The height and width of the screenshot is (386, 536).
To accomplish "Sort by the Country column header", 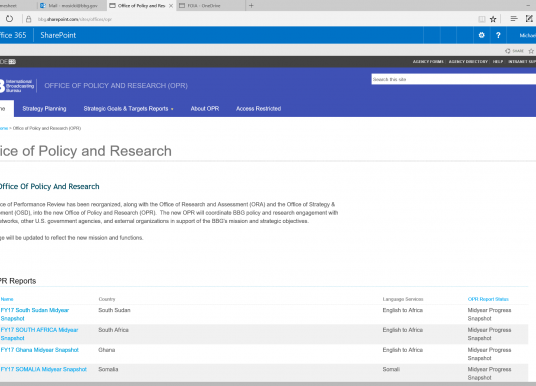I will (107, 299).
